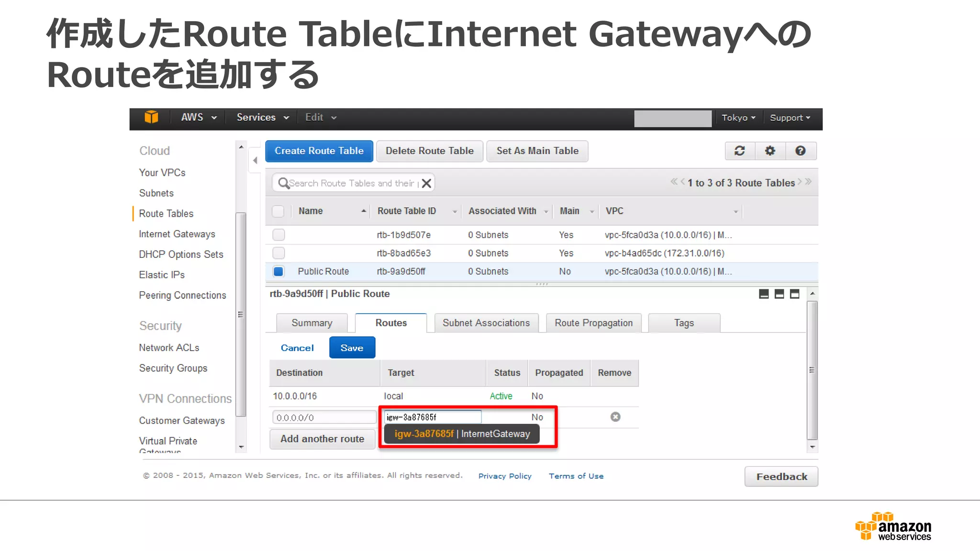Open the Services dropdown menu

263,118
